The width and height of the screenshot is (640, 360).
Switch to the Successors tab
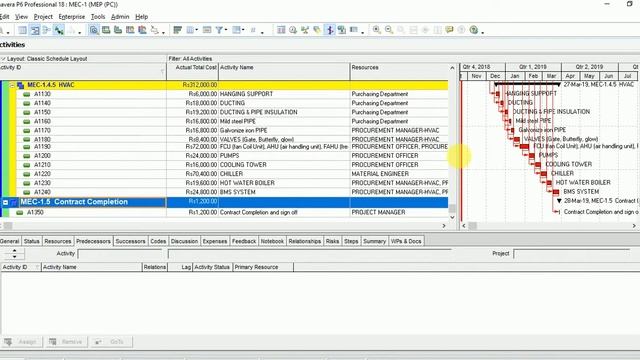tap(130, 241)
